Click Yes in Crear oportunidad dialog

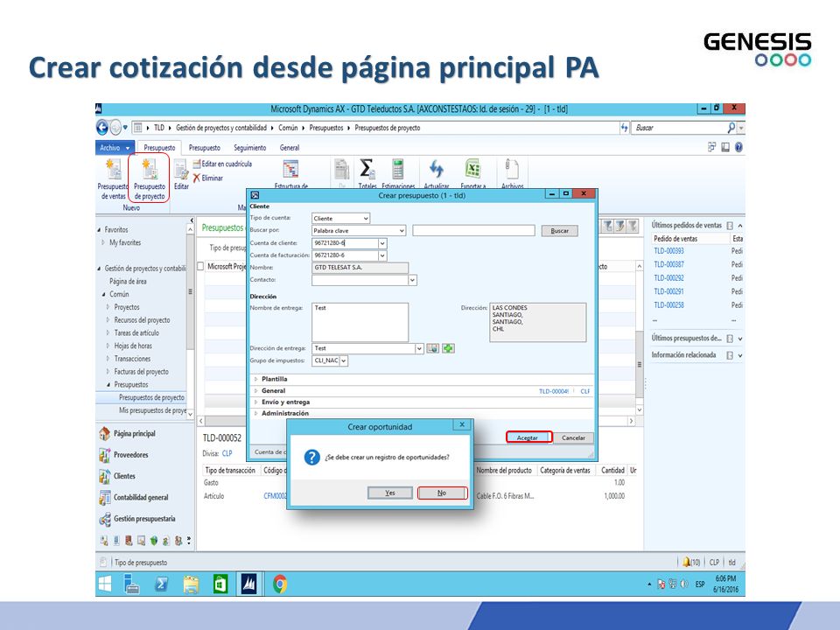(x=390, y=493)
